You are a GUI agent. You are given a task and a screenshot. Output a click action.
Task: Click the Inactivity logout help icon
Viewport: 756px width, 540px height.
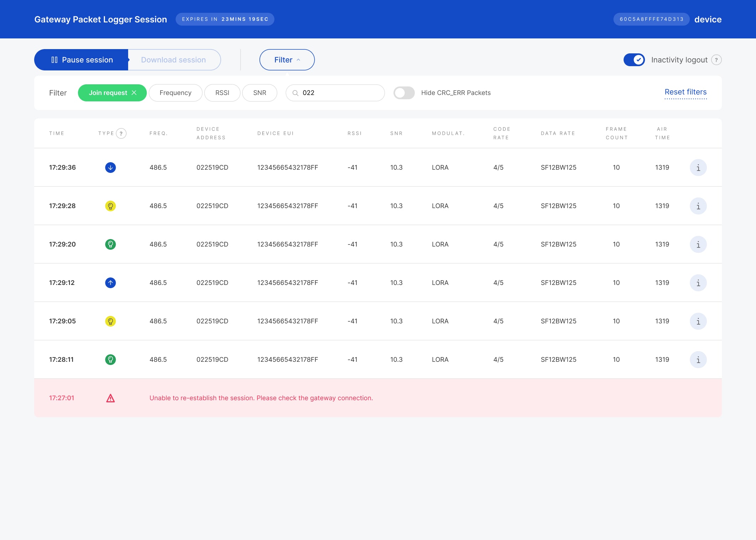(716, 60)
